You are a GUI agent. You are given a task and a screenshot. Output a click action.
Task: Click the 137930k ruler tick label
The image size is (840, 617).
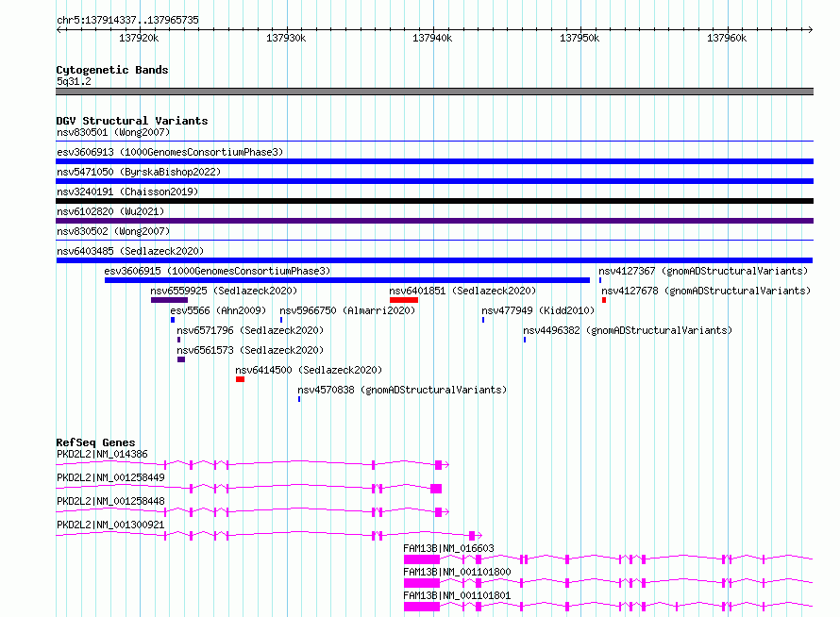point(286,38)
